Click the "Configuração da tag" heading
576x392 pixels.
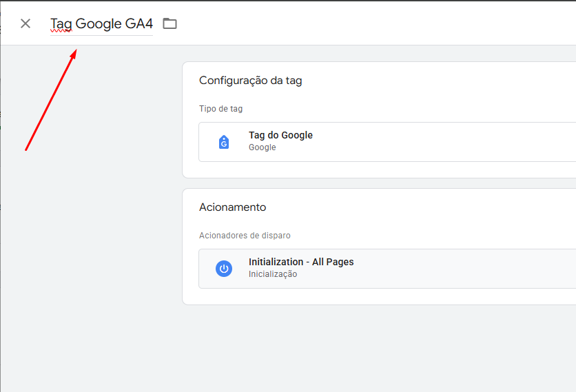[251, 81]
